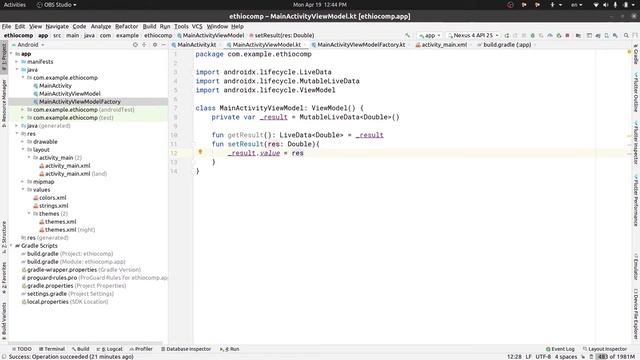Viewport: 640px width, 360px height.
Task: Click the UTF-8 encoding in status bar
Action: tap(543, 357)
